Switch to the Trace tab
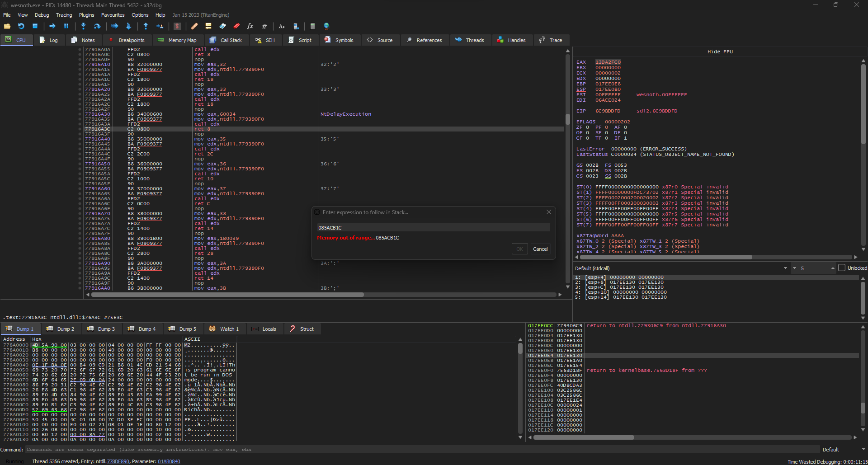The height and width of the screenshot is (465, 868). pyautogui.click(x=551, y=40)
